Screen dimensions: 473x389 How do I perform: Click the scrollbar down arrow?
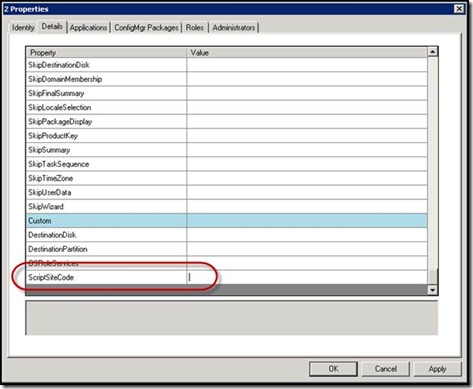coord(432,290)
